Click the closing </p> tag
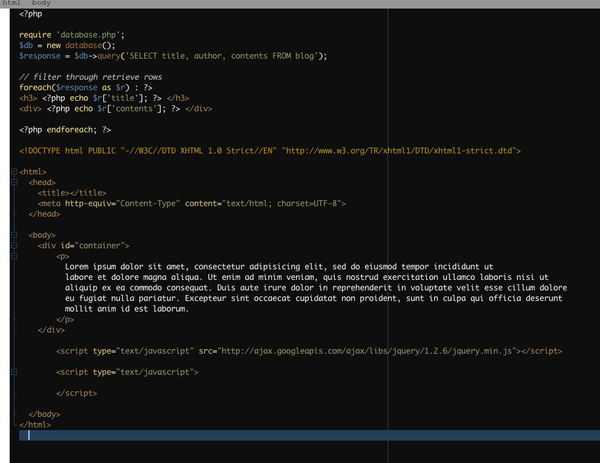The height and width of the screenshot is (463, 600). pos(65,319)
